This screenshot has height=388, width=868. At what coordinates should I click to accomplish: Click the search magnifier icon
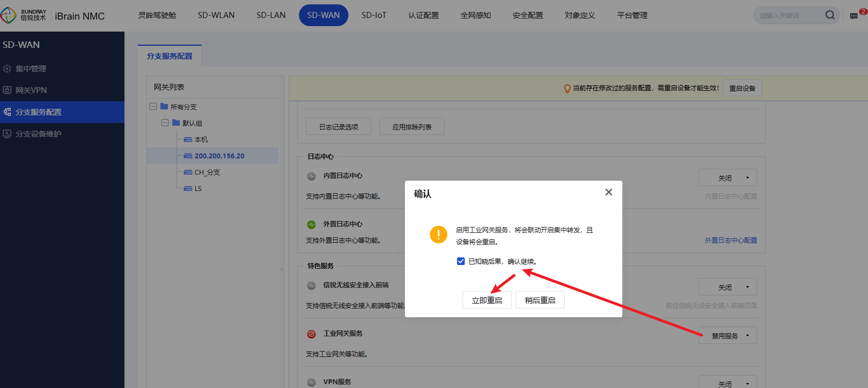tap(829, 15)
